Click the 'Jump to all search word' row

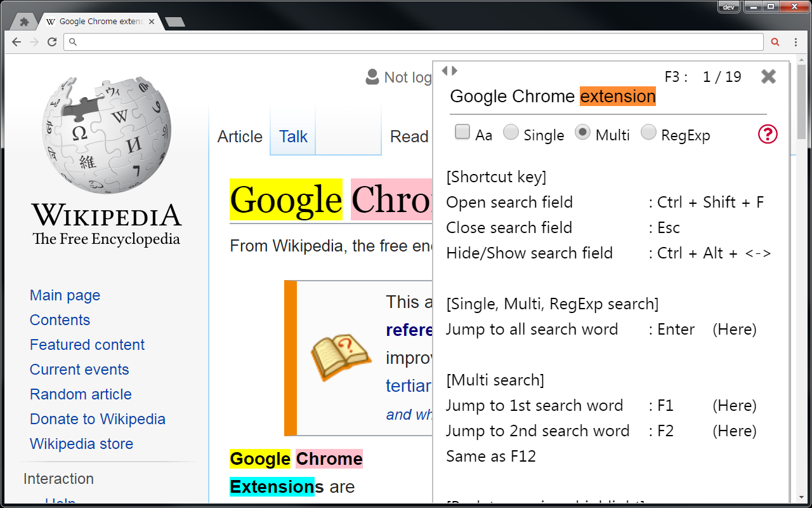tap(601, 330)
